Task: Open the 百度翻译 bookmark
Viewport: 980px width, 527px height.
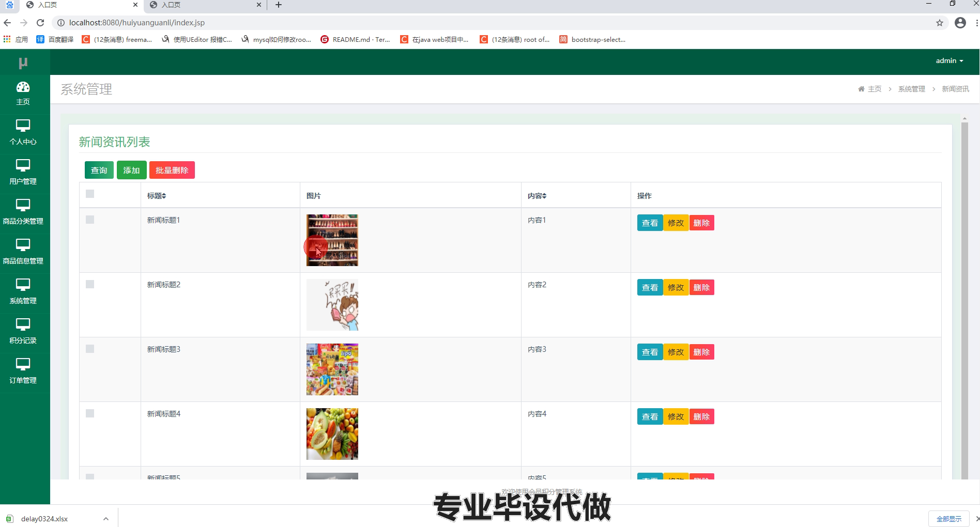Action: [55, 39]
